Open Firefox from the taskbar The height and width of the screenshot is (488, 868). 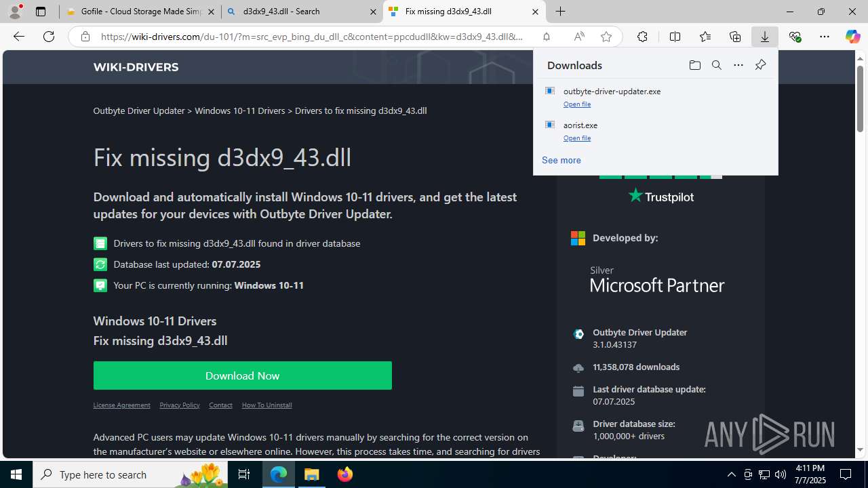(x=345, y=474)
